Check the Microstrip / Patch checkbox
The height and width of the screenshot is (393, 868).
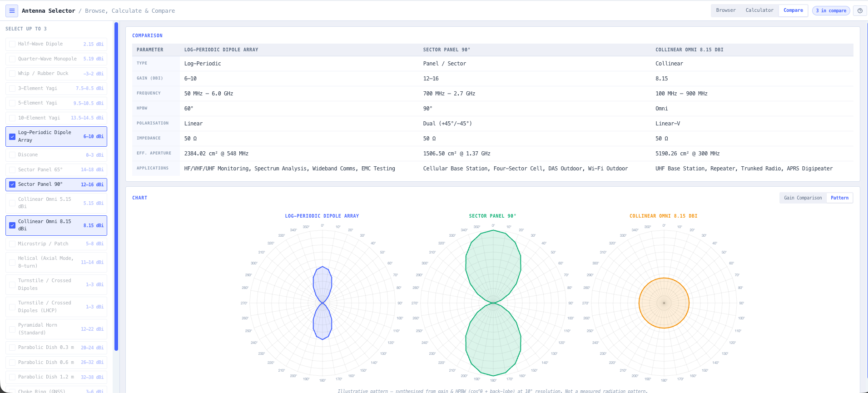coord(12,244)
